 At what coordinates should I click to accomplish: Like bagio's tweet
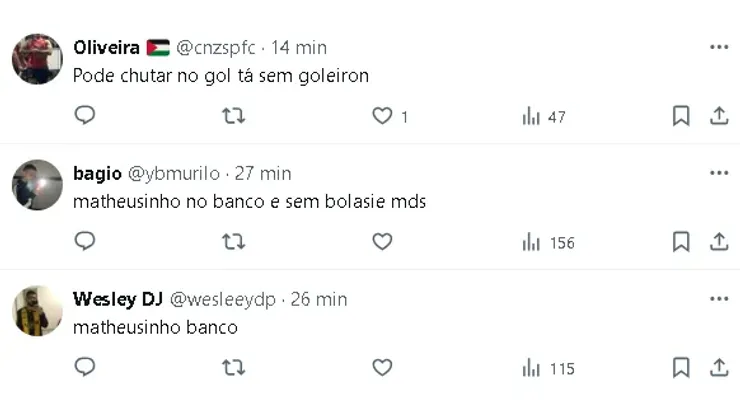click(x=382, y=242)
